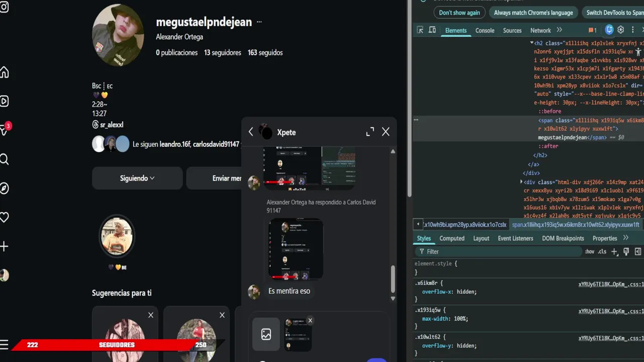
Task: Select the DOM Breakpoints pane tab
Action: click(563, 238)
